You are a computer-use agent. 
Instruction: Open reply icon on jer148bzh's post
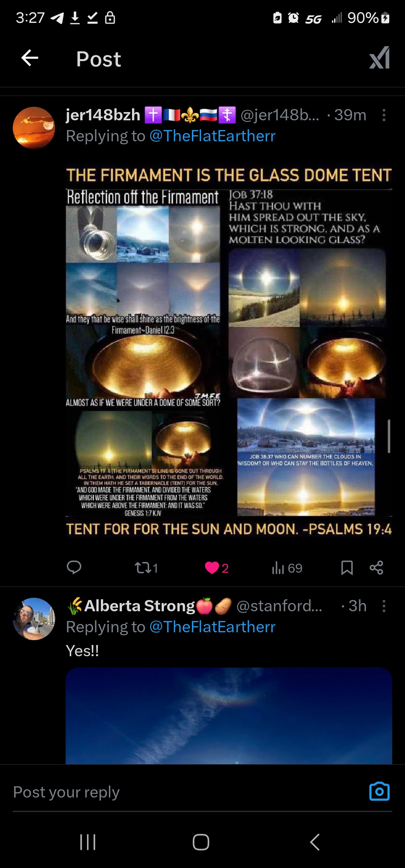tap(74, 567)
